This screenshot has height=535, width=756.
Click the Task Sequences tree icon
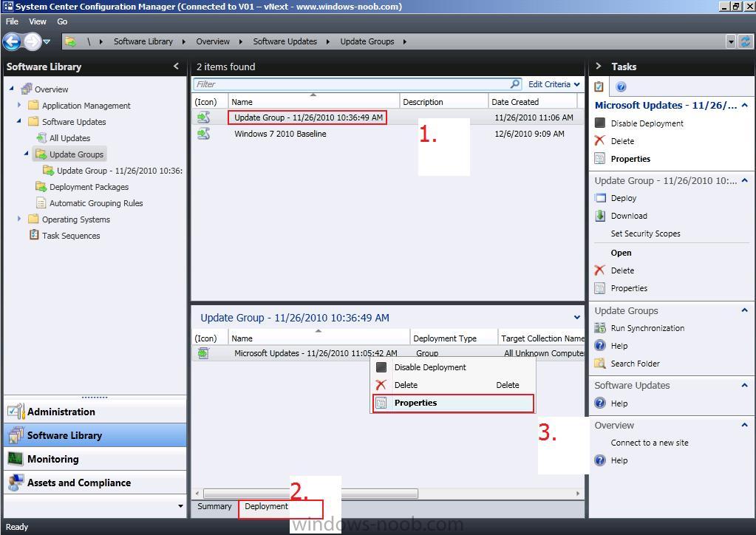pos(34,235)
